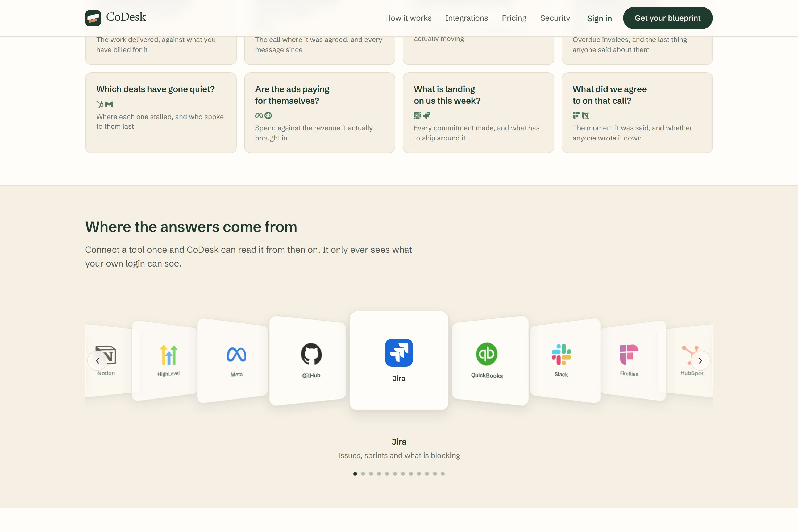Viewport: 798px width, 532px height.
Task: Select the third carousel pagination dot
Action: [371, 474]
